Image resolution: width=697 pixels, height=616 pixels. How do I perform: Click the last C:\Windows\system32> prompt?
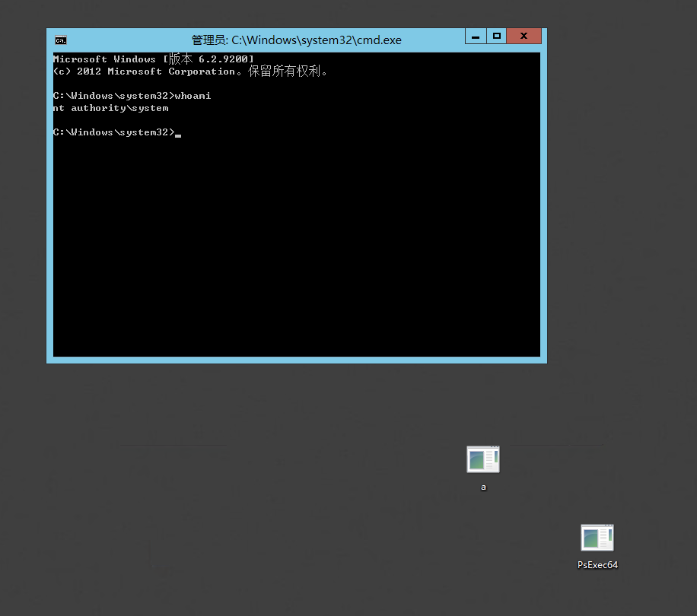click(114, 132)
